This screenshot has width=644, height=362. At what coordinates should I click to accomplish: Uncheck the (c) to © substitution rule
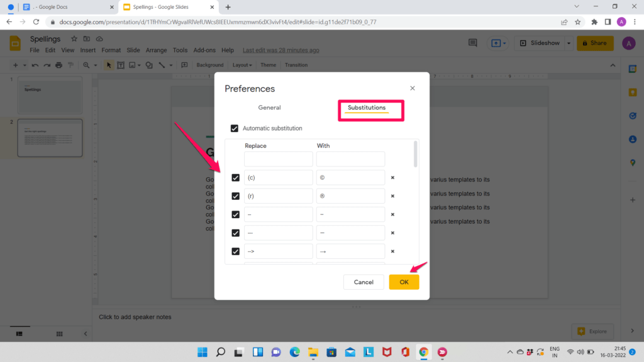[236, 177]
